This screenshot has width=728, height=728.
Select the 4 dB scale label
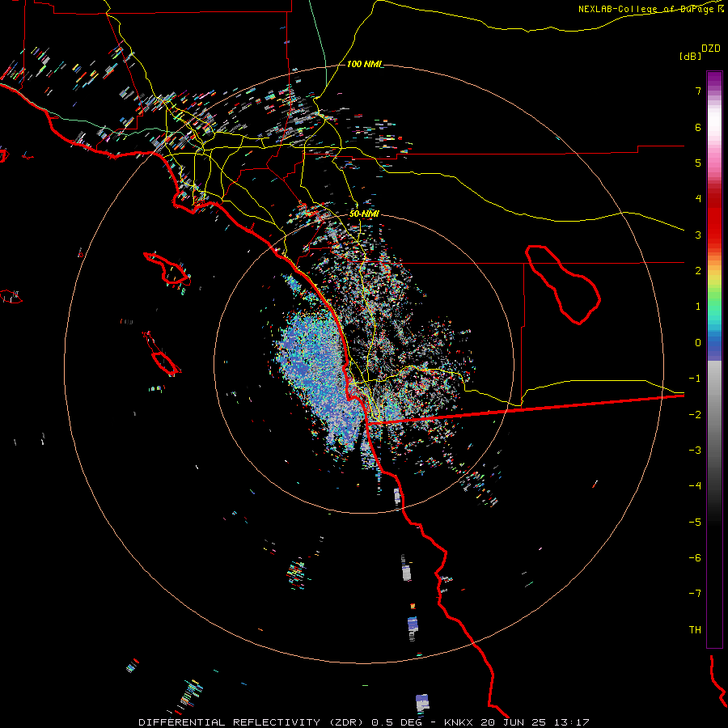698,199
